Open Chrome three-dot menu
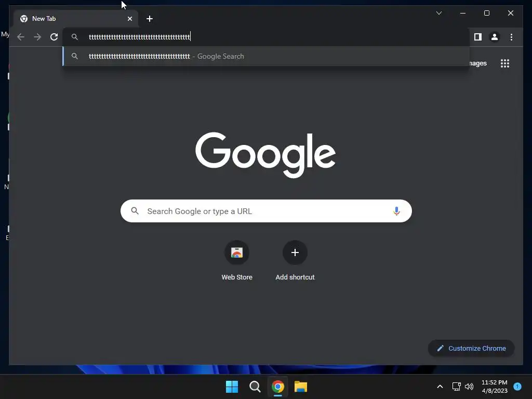 511,37
